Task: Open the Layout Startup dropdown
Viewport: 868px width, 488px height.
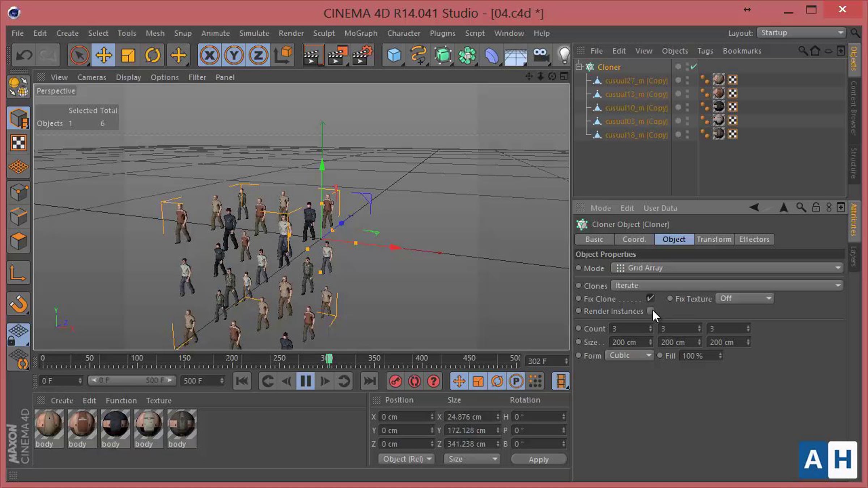Action: (x=801, y=33)
